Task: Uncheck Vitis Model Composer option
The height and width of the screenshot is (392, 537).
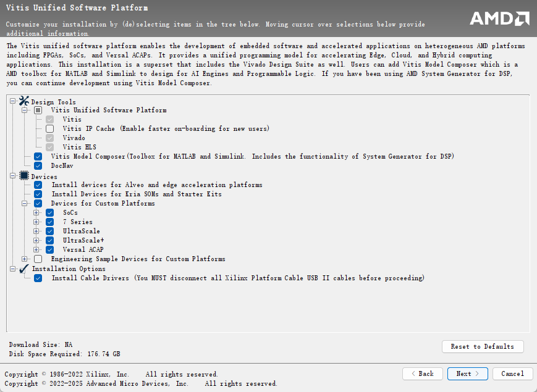Action: click(38, 156)
